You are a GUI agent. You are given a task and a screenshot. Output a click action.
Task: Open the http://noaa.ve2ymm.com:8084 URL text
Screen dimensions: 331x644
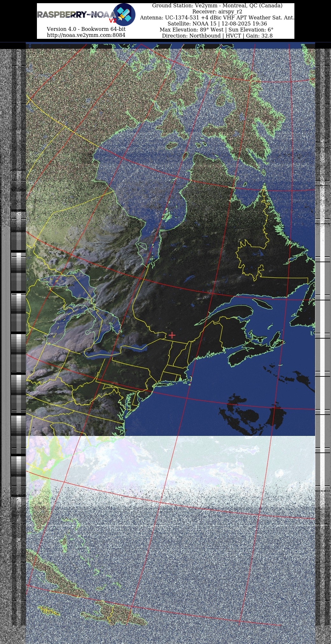(86, 35)
